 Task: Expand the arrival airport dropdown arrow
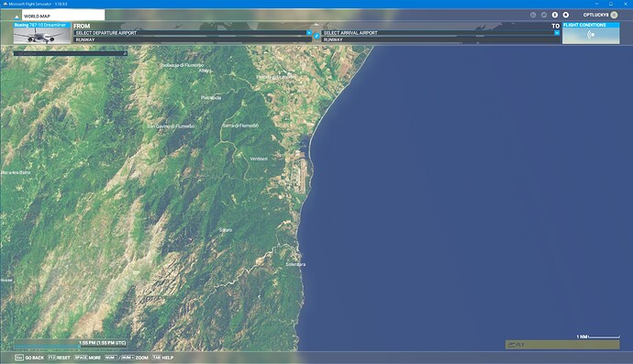coord(557,33)
